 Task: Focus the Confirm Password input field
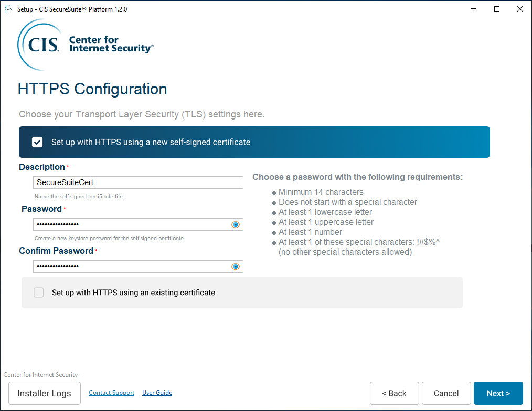pyautogui.click(x=138, y=266)
